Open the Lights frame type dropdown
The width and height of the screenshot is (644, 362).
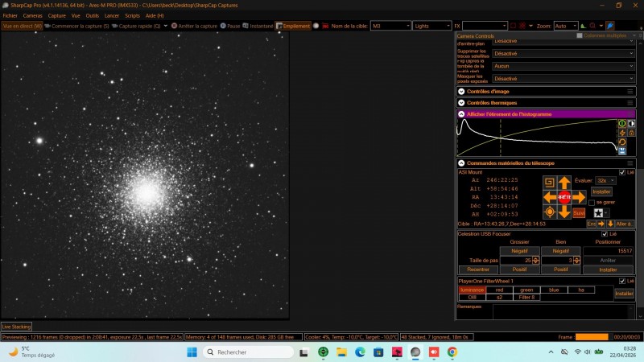click(432, 26)
